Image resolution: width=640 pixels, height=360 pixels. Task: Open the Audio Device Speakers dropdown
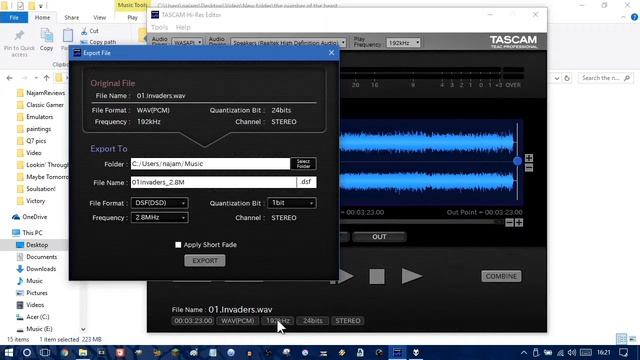(288, 42)
